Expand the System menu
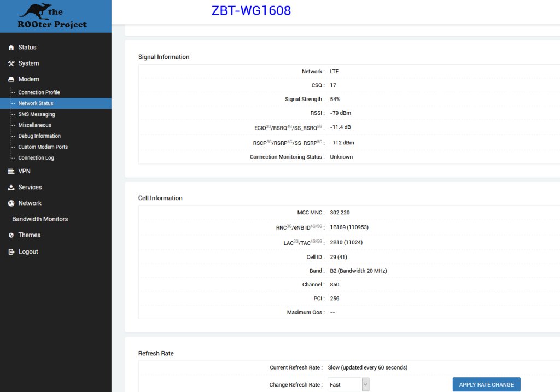 28,63
